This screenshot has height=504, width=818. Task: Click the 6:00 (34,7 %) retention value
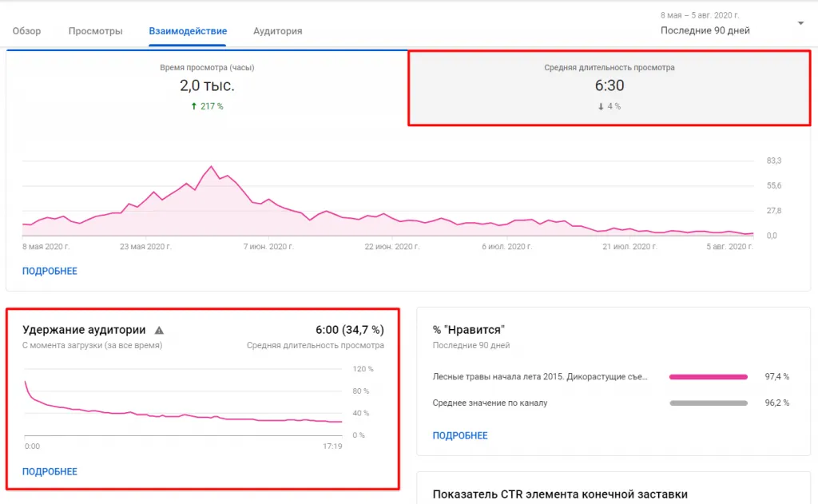(x=350, y=330)
